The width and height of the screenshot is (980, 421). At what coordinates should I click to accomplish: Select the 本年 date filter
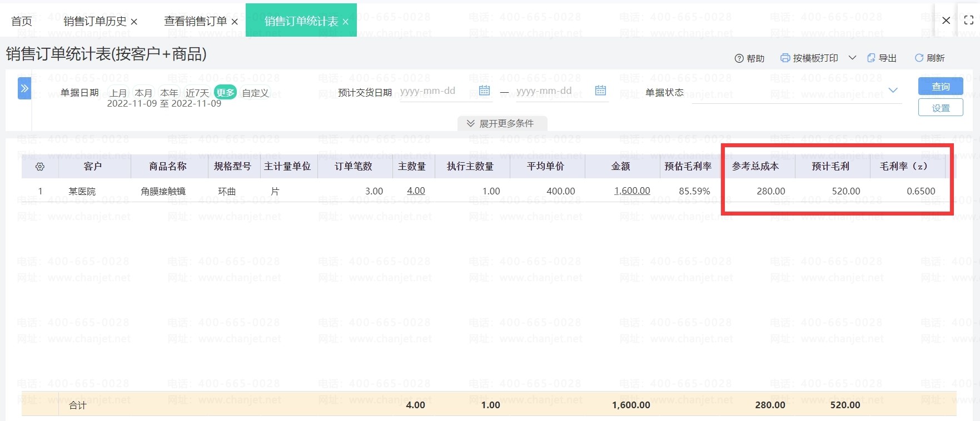(169, 93)
